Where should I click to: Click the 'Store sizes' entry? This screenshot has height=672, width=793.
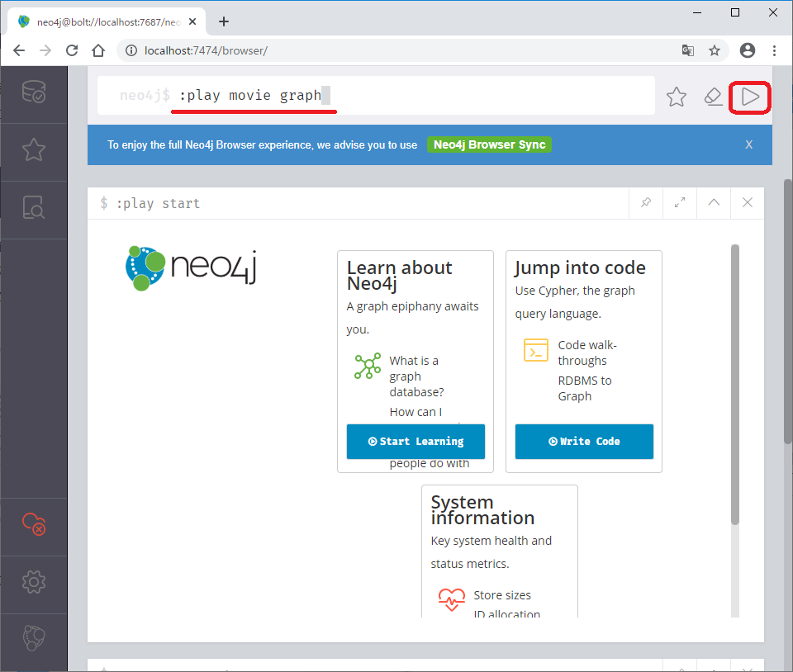click(x=502, y=595)
